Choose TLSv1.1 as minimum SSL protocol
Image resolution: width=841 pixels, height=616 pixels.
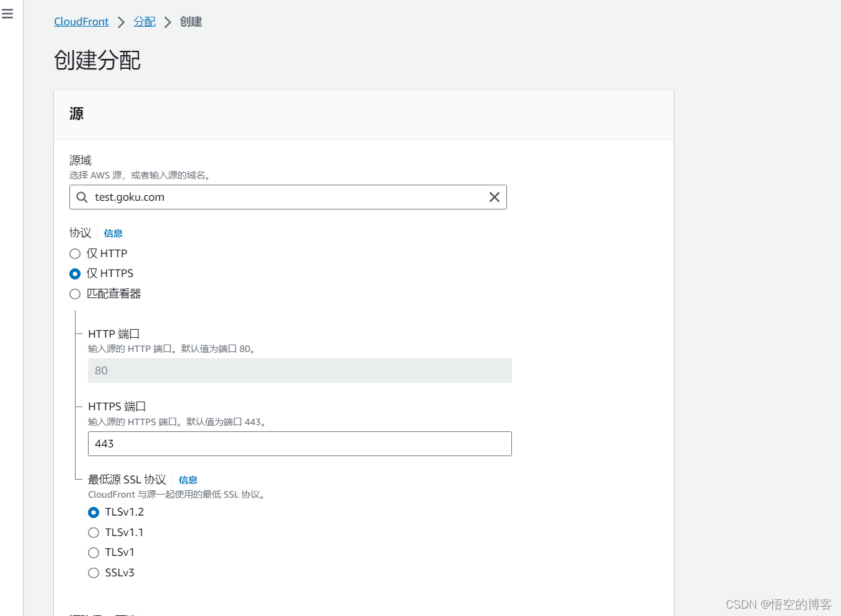pyautogui.click(x=94, y=532)
